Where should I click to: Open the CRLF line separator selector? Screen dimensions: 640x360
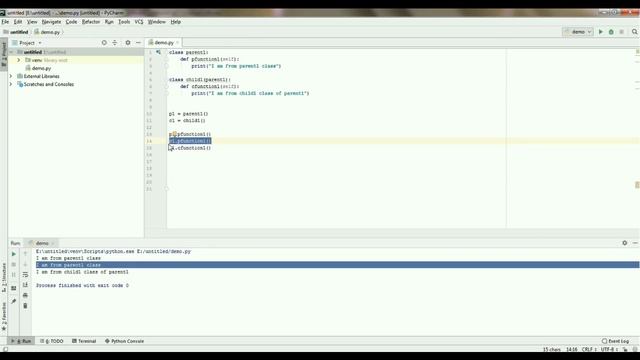pyautogui.click(x=589, y=349)
